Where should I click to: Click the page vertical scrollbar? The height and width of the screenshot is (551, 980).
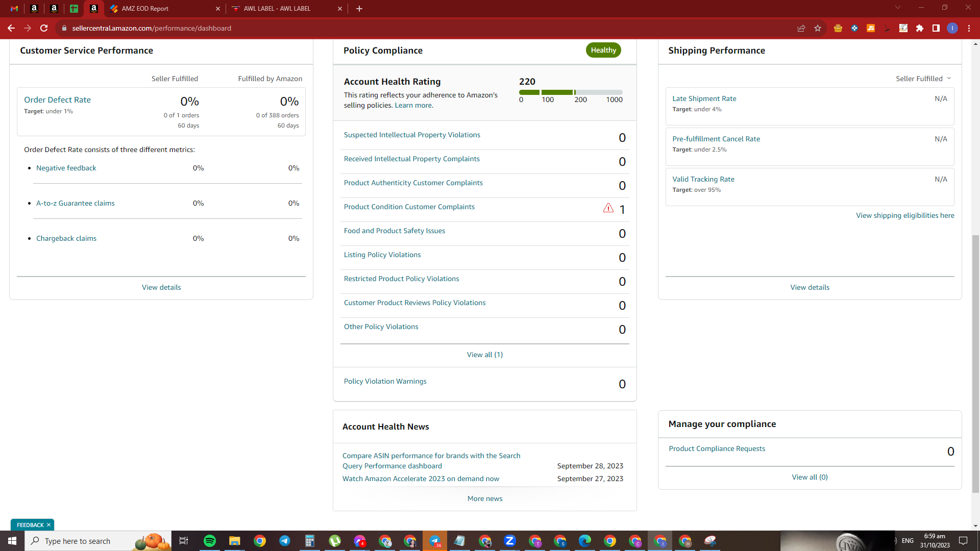(975, 363)
